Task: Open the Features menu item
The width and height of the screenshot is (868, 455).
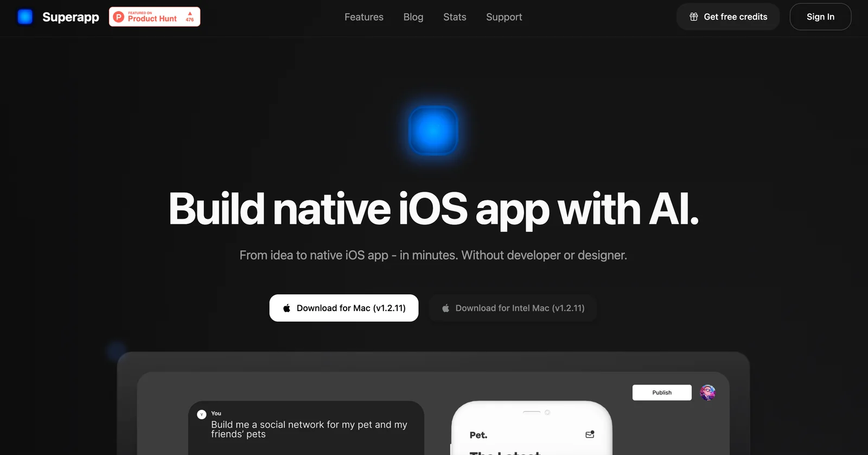Action: pyautogui.click(x=364, y=17)
